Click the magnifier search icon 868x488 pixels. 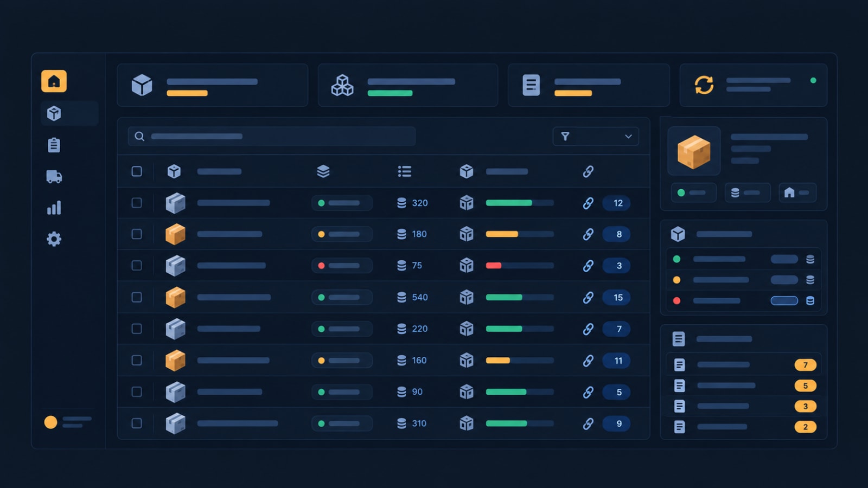point(139,136)
